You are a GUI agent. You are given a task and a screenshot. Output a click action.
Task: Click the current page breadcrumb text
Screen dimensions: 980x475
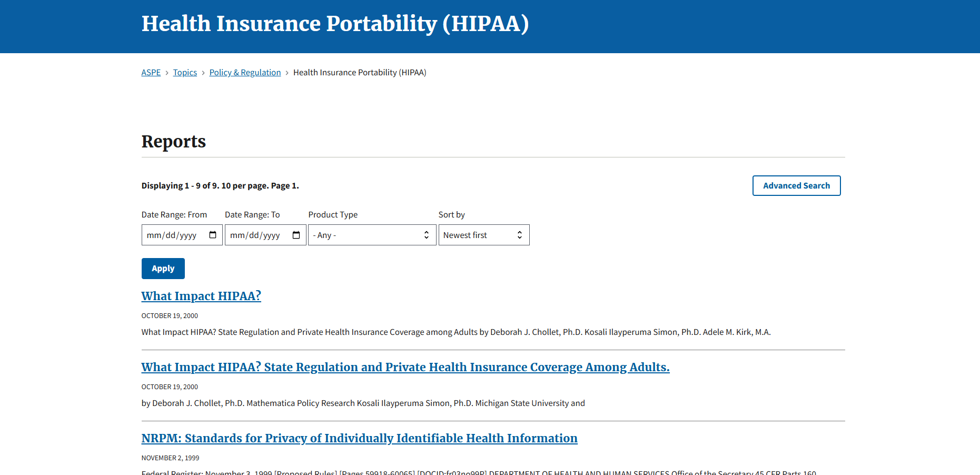point(360,72)
